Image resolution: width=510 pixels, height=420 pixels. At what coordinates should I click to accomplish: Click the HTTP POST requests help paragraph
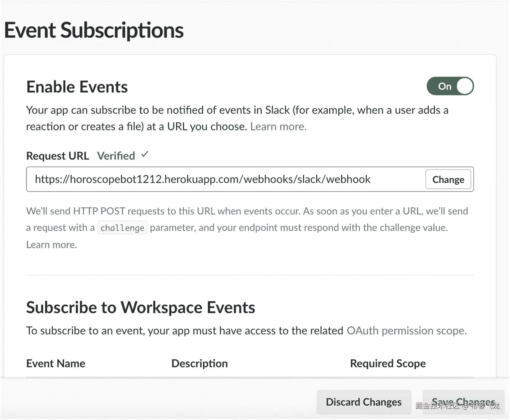coord(247,211)
